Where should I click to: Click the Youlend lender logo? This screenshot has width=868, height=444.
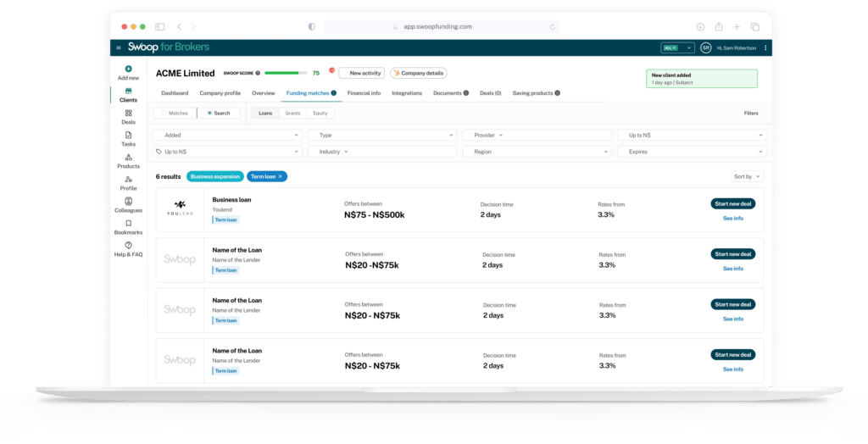pyautogui.click(x=180, y=208)
